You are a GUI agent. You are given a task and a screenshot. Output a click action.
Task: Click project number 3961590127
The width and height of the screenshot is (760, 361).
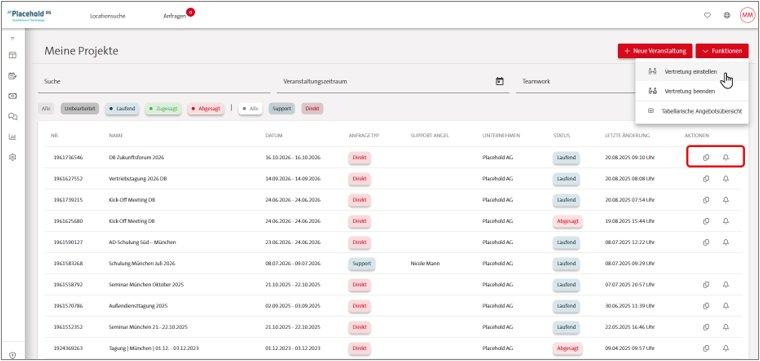(67, 242)
